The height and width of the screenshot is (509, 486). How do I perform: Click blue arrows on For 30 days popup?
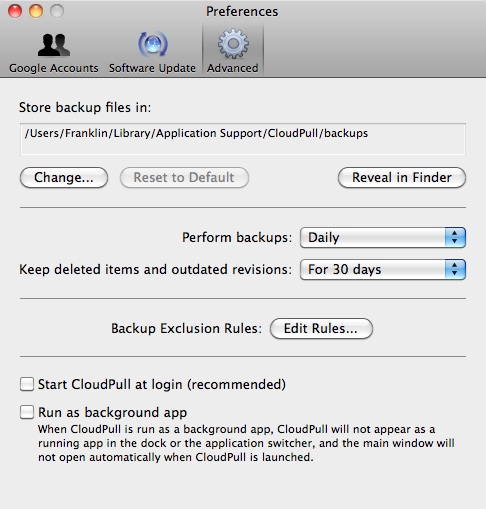455,269
